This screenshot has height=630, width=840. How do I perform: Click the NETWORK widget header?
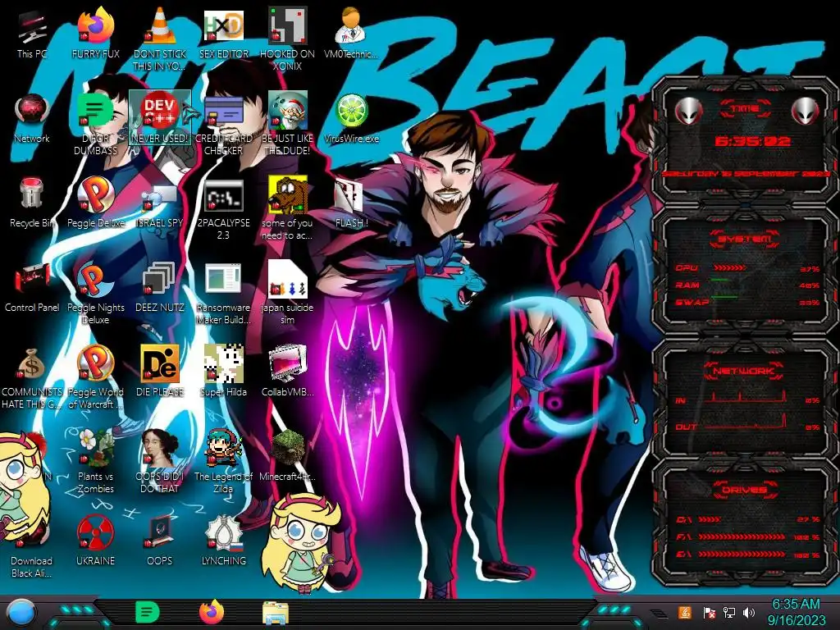point(744,371)
